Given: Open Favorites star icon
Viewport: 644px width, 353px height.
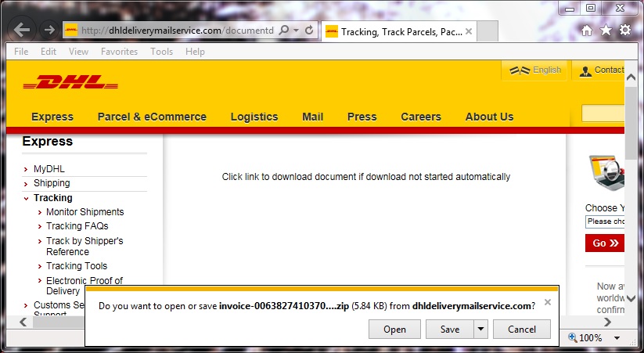Looking at the screenshot, I should [x=606, y=30].
